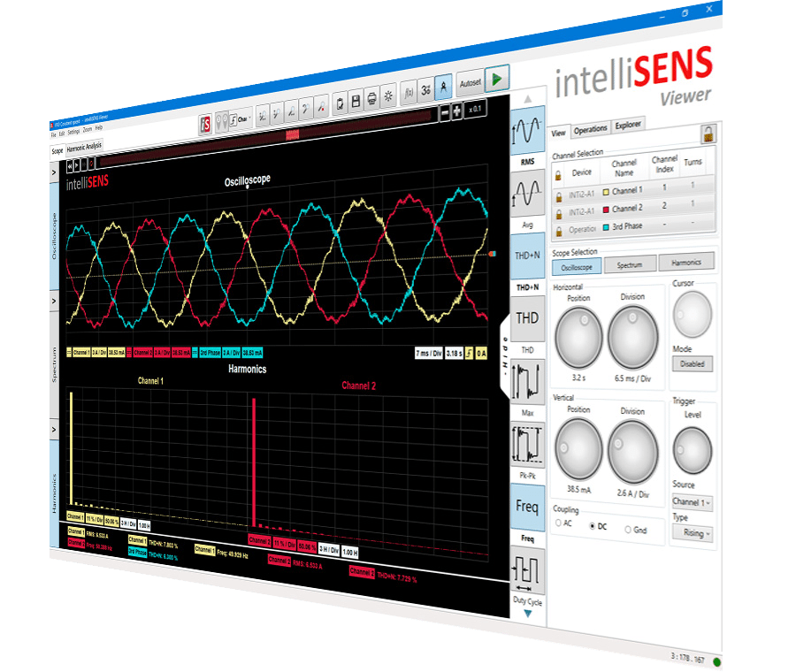Select the THD measurement button
This screenshot has width=796, height=672.
(x=527, y=318)
